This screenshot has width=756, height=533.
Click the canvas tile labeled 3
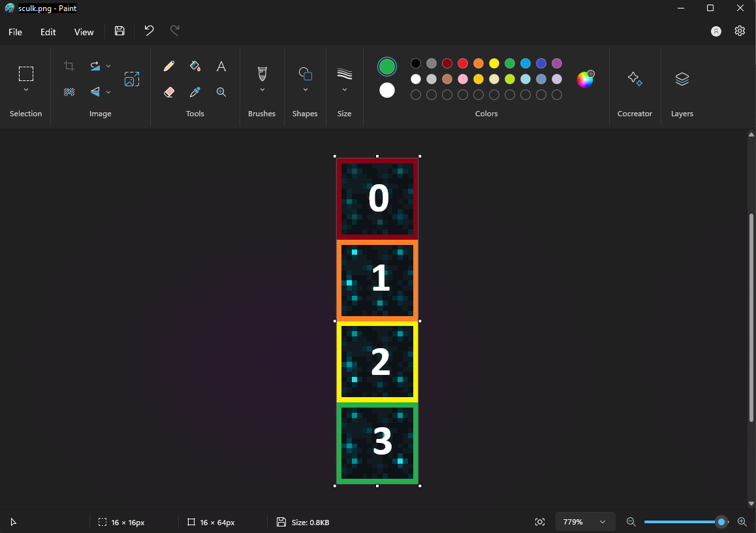click(377, 444)
